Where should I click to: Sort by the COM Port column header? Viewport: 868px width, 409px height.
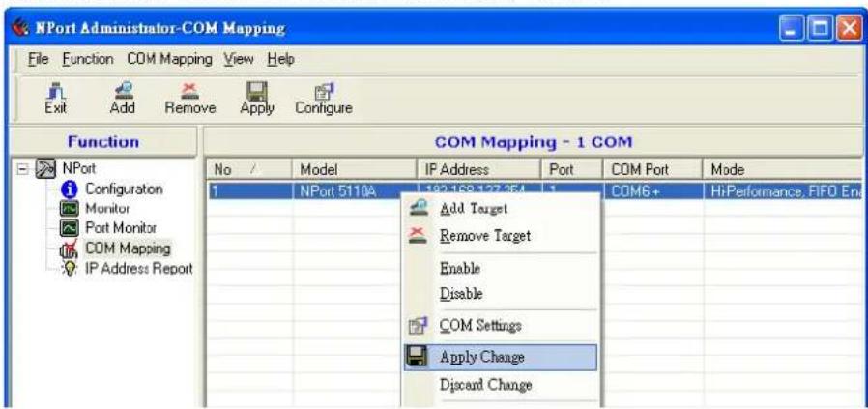(652, 170)
